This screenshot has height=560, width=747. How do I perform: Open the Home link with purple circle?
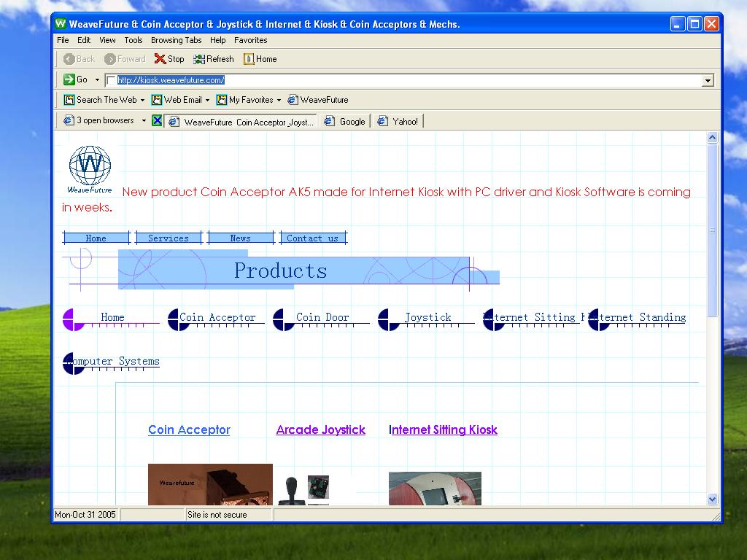click(x=111, y=319)
